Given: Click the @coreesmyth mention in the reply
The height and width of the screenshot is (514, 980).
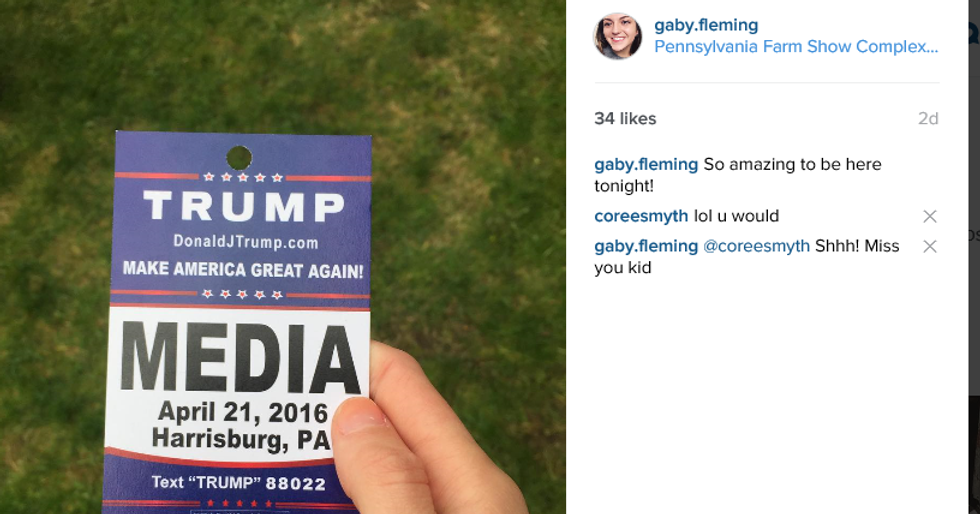Looking at the screenshot, I should (756, 247).
